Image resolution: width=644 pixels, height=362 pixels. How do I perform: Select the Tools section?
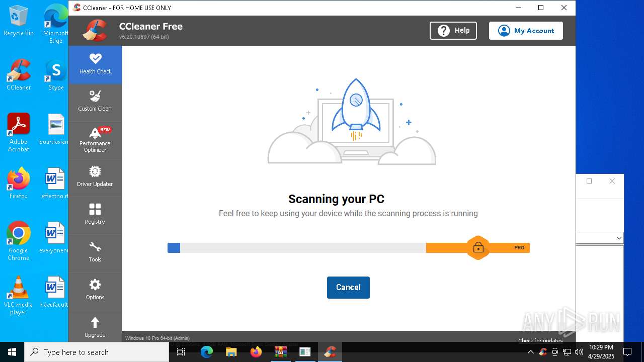coord(95,252)
